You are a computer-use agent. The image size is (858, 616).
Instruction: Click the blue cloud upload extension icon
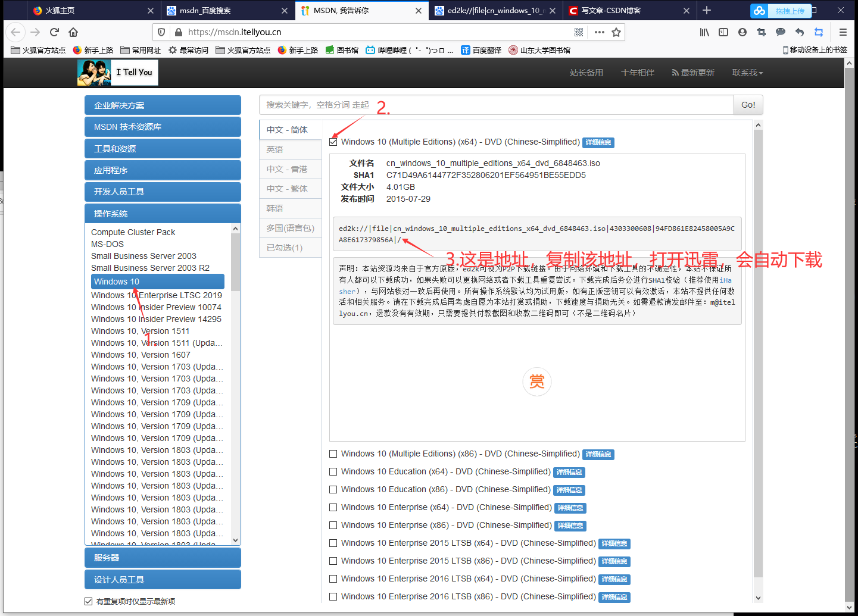point(759,10)
